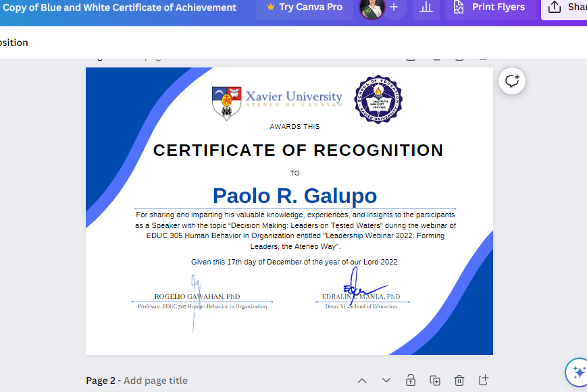Click the Add page title field
587x392 pixels.
coord(155,381)
